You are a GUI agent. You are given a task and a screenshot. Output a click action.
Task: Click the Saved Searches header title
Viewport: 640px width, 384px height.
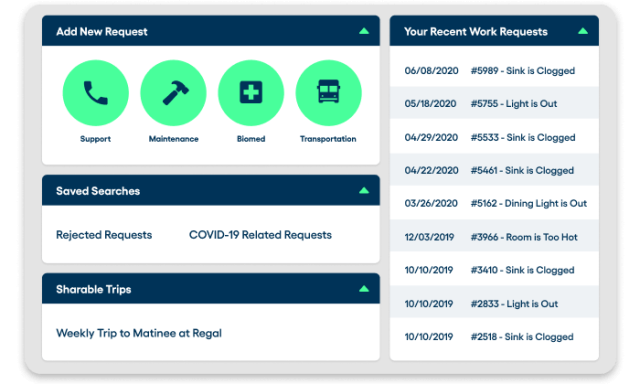point(98,191)
